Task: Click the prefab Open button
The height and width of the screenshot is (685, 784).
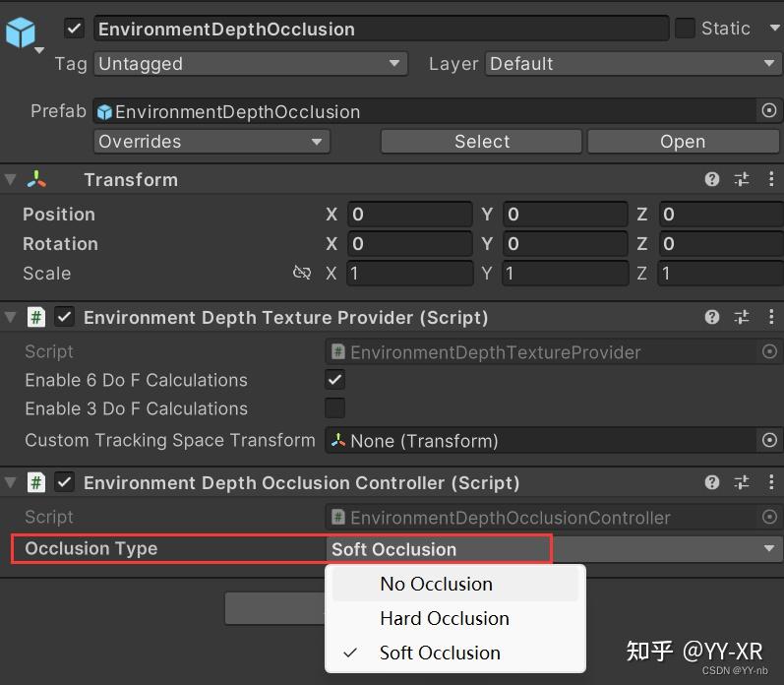Action: pyautogui.click(x=682, y=142)
